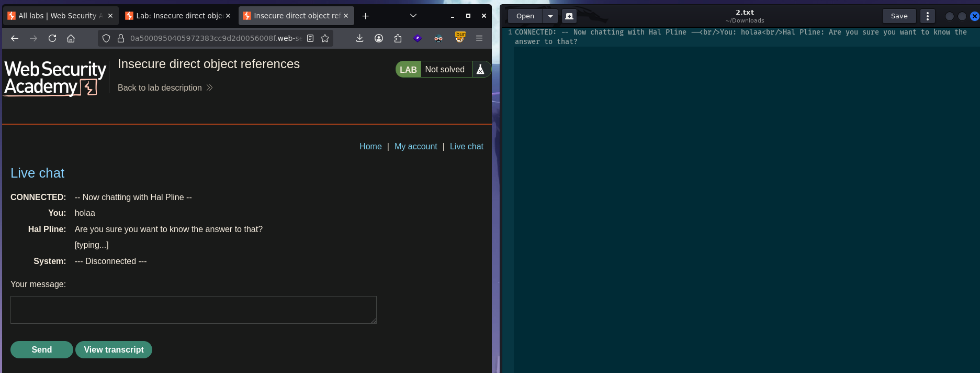Click the '--- Disconnected ---' system message

point(111,261)
